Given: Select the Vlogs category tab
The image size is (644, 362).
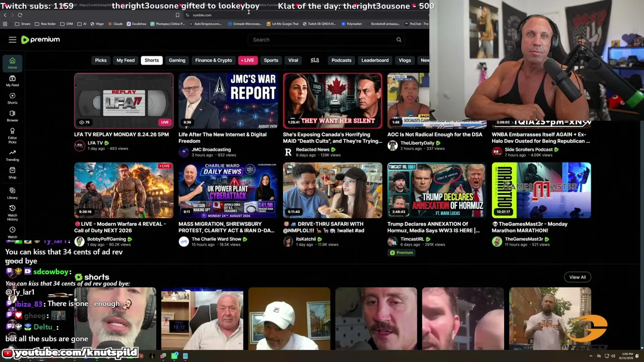Looking at the screenshot, I should click(x=405, y=60).
